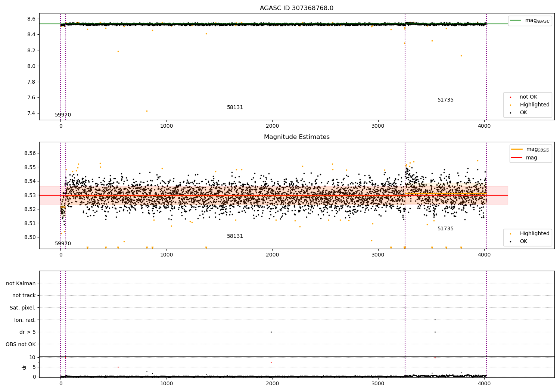
Task: Click the '8.2' y-axis tick label
Action: coord(32,50)
